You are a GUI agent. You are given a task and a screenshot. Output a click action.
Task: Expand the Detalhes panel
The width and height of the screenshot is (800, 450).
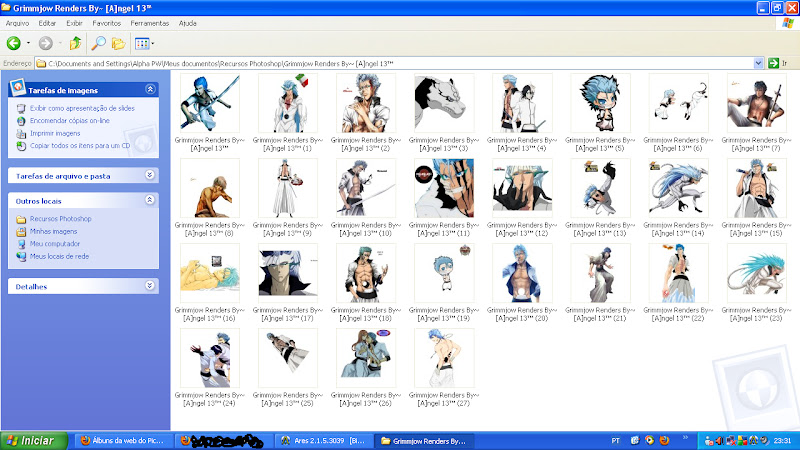(149, 286)
